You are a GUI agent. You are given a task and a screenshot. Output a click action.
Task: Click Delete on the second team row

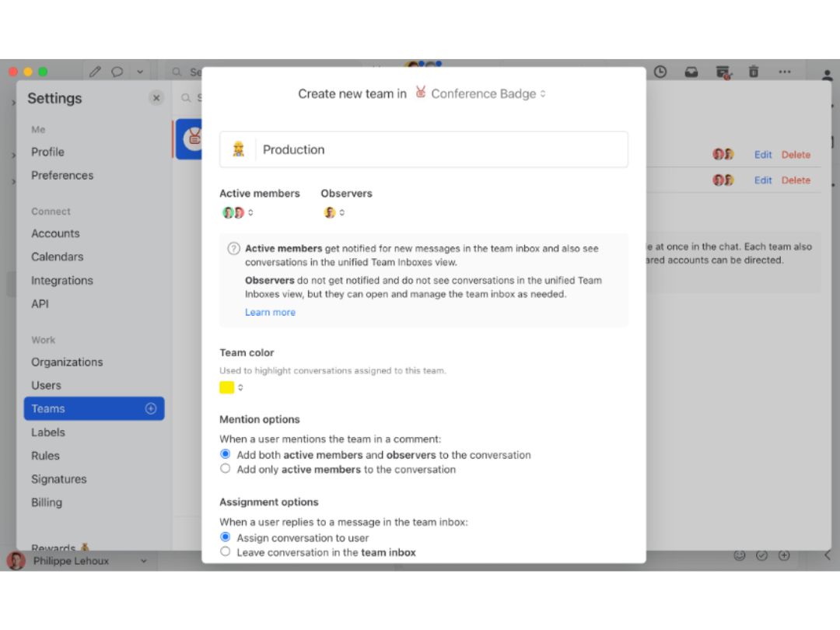click(796, 180)
